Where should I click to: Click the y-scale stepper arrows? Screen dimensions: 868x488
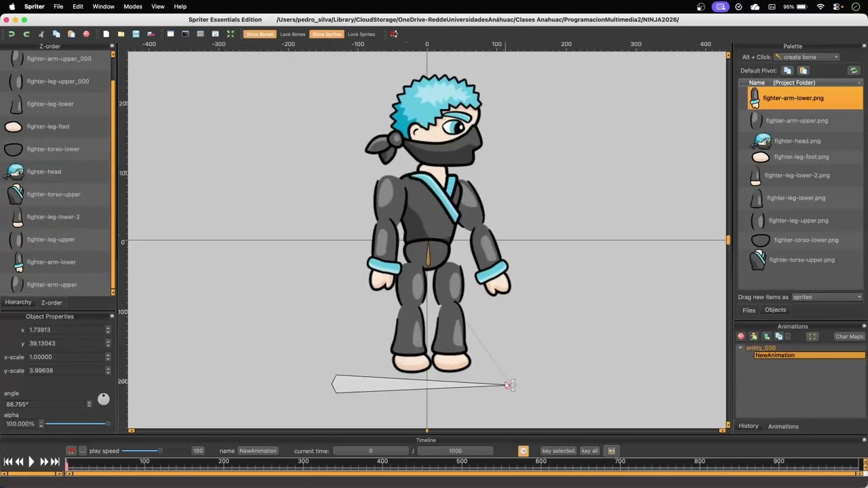point(107,370)
